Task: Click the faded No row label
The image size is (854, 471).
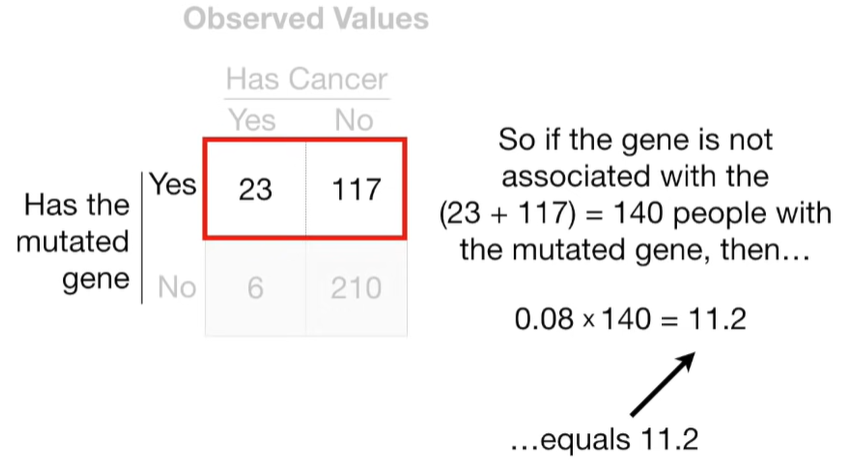Action: pos(177,287)
